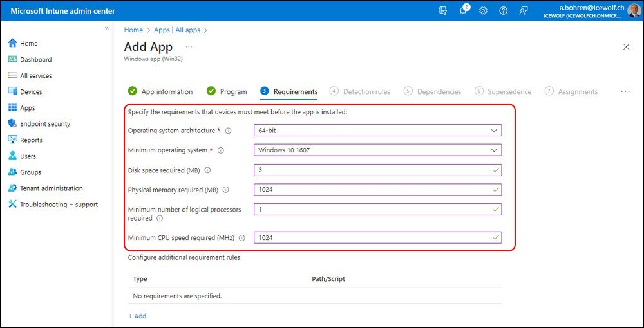The height and width of the screenshot is (328, 644).
Task: Open Minimum operating system dropdown
Action: [378, 150]
